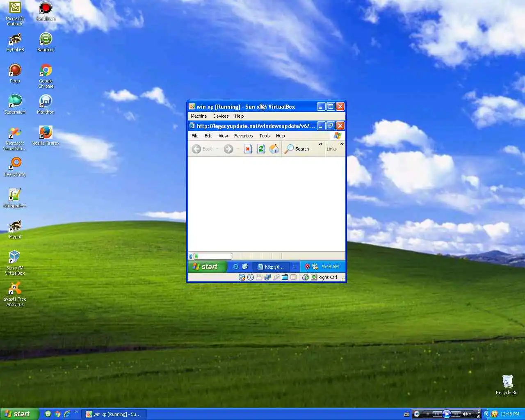Select the Bandicut desktop icon
The image size is (525, 420).
pyautogui.click(x=46, y=42)
